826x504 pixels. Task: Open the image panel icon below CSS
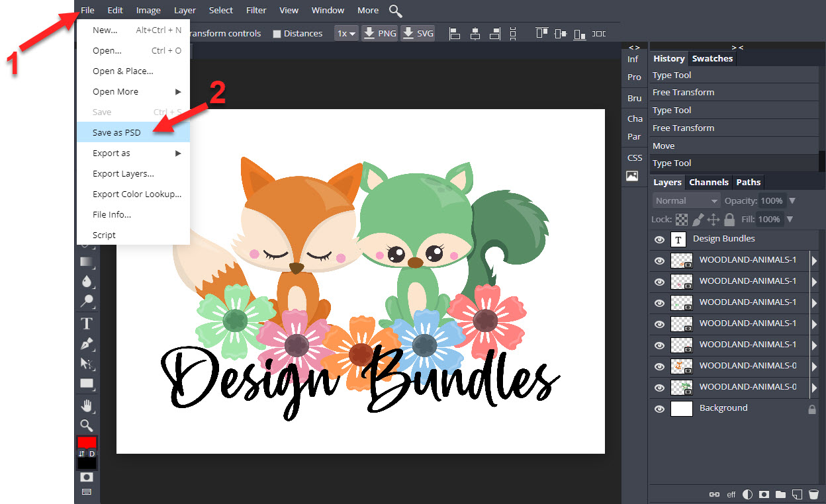pos(632,176)
